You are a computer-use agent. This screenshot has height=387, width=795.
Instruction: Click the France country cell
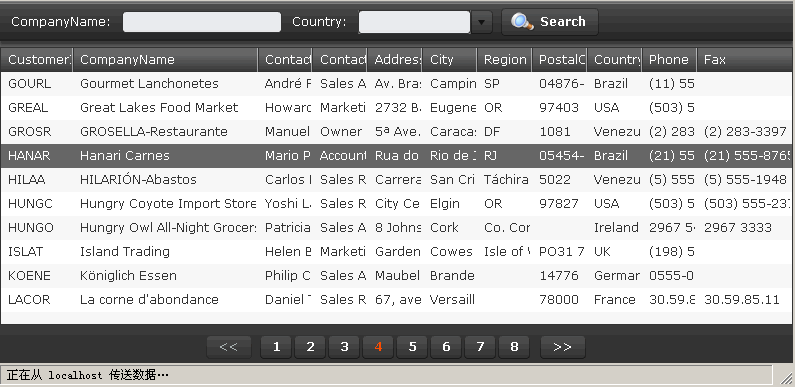tap(615, 300)
